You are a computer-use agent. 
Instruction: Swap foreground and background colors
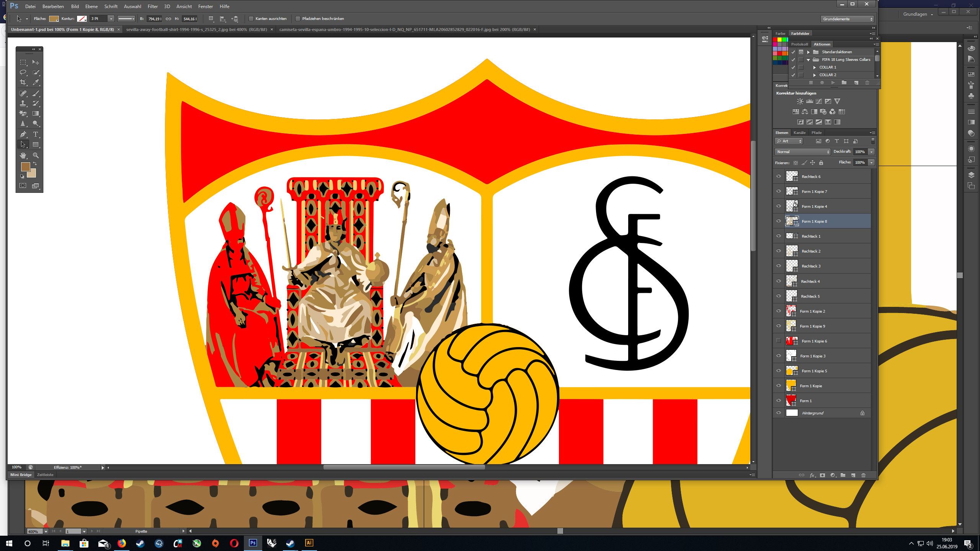click(x=35, y=164)
